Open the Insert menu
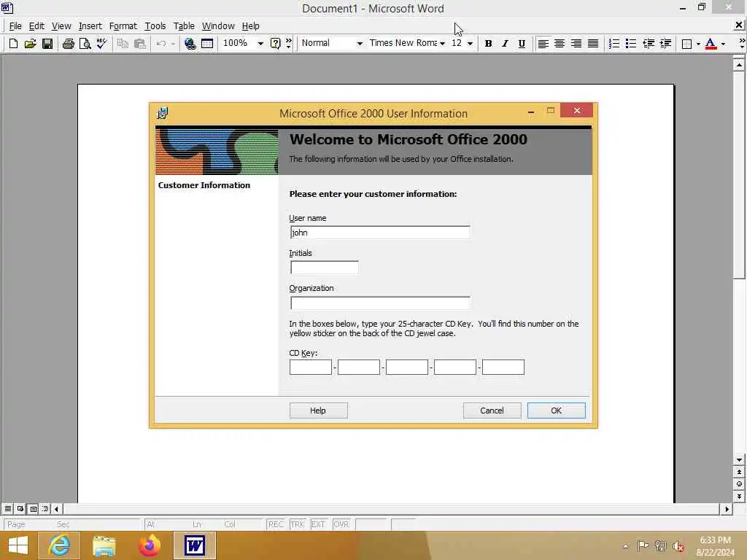This screenshot has height=560, width=747. pyautogui.click(x=90, y=26)
